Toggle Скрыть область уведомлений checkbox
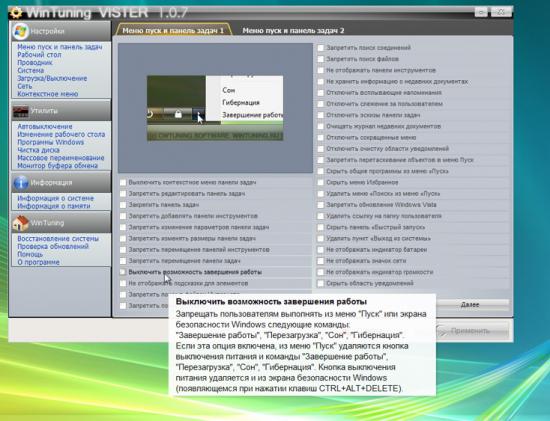 pos(321,283)
